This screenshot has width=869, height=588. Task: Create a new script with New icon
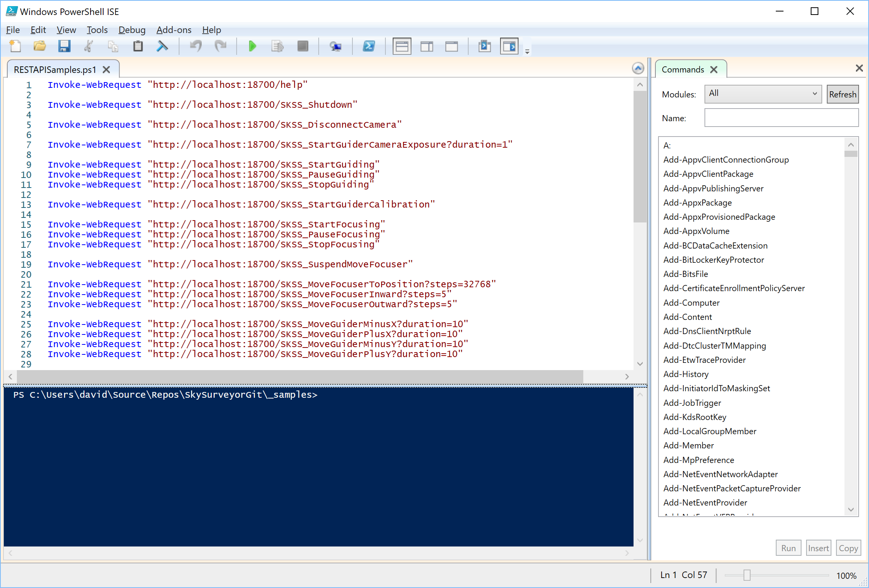tap(15, 46)
